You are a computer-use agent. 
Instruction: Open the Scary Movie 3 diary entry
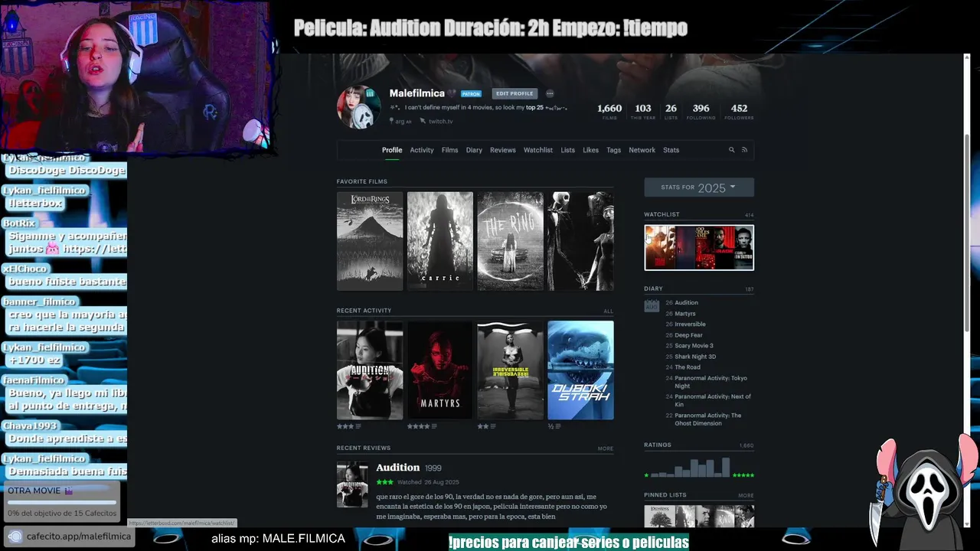tap(694, 346)
